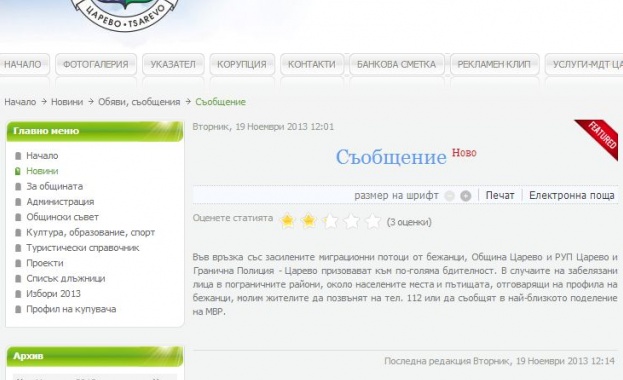Open УКАЗАТЕЛ in top navigation

173,64
